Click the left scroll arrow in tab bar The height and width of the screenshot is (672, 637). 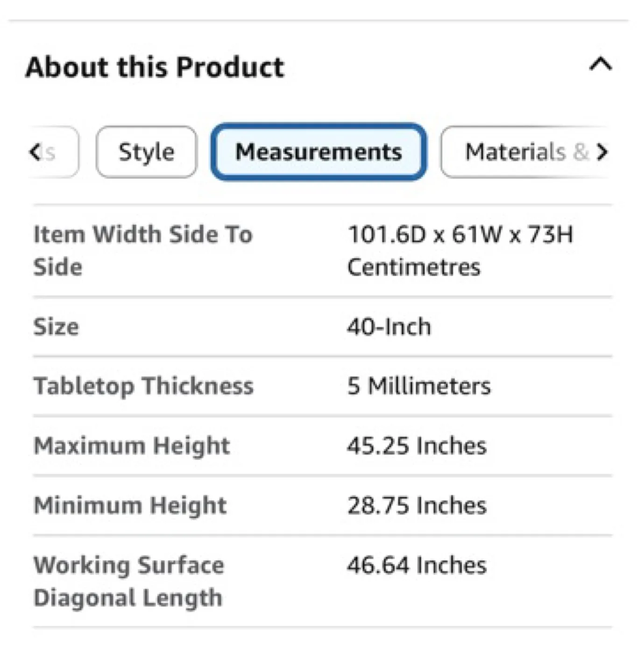(35, 152)
